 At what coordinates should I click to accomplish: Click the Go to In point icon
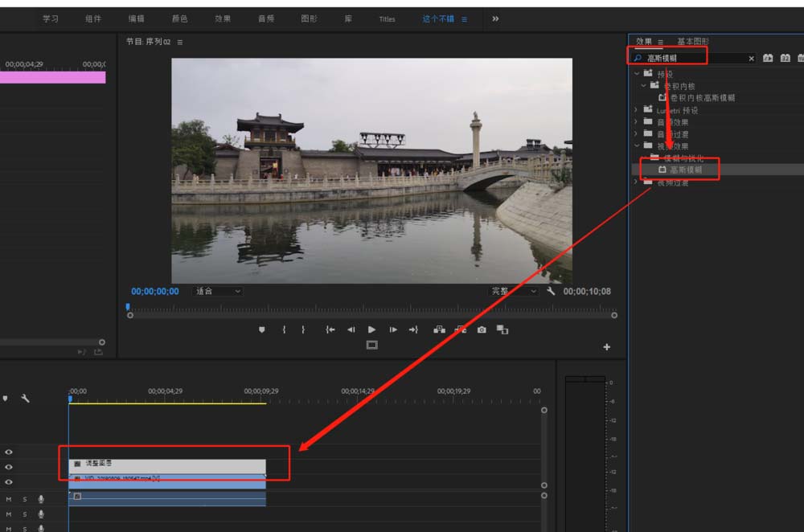point(330,329)
